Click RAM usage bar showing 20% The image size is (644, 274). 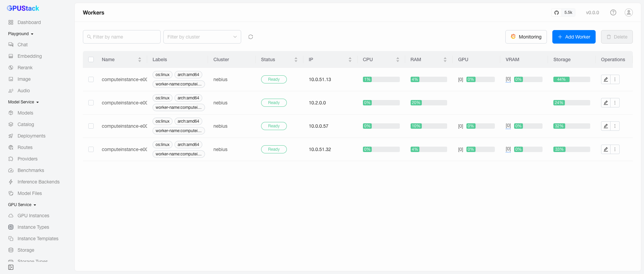coord(429,103)
